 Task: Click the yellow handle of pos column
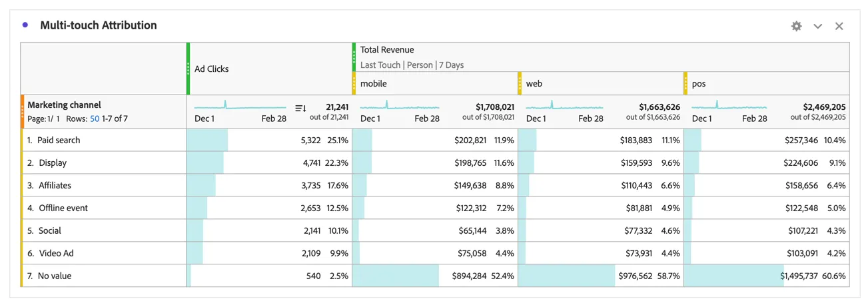point(685,83)
